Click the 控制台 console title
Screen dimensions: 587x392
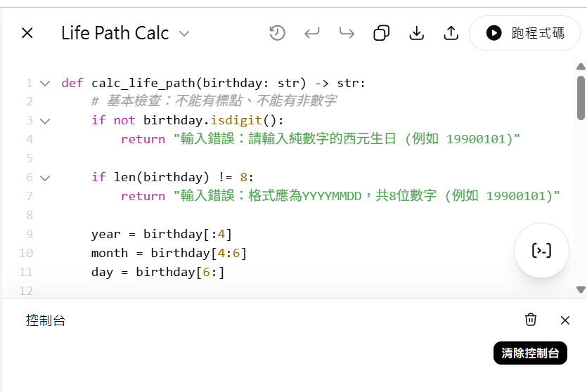point(46,320)
